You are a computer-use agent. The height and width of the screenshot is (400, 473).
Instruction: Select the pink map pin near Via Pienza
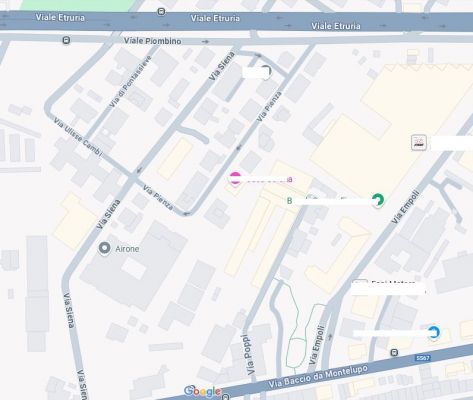tap(235, 179)
